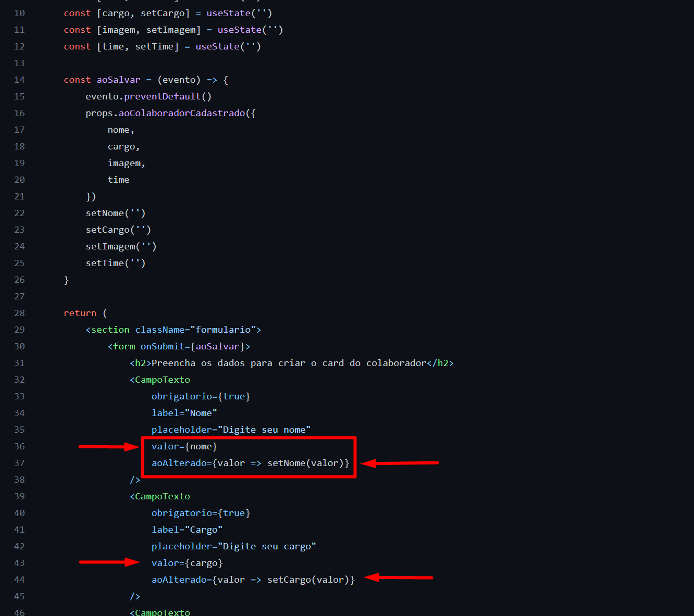Click 'props.aoColaboradorCadastrado({' line
Image resolution: width=694 pixels, height=616 pixels.
pyautogui.click(x=170, y=113)
